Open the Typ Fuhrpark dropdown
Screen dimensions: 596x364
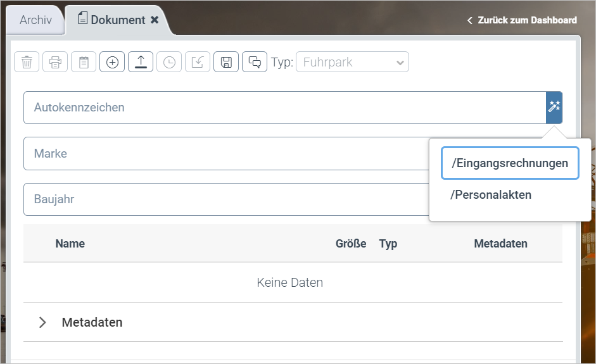point(352,62)
